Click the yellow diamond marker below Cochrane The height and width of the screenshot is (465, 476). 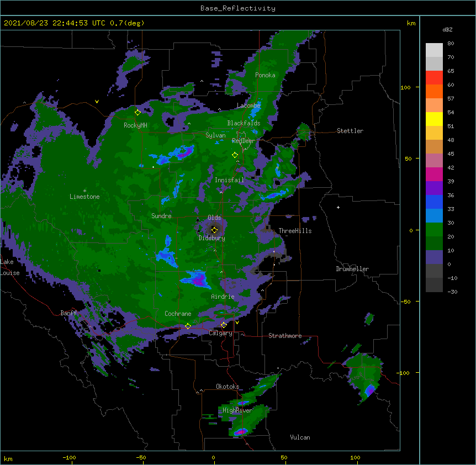click(188, 326)
